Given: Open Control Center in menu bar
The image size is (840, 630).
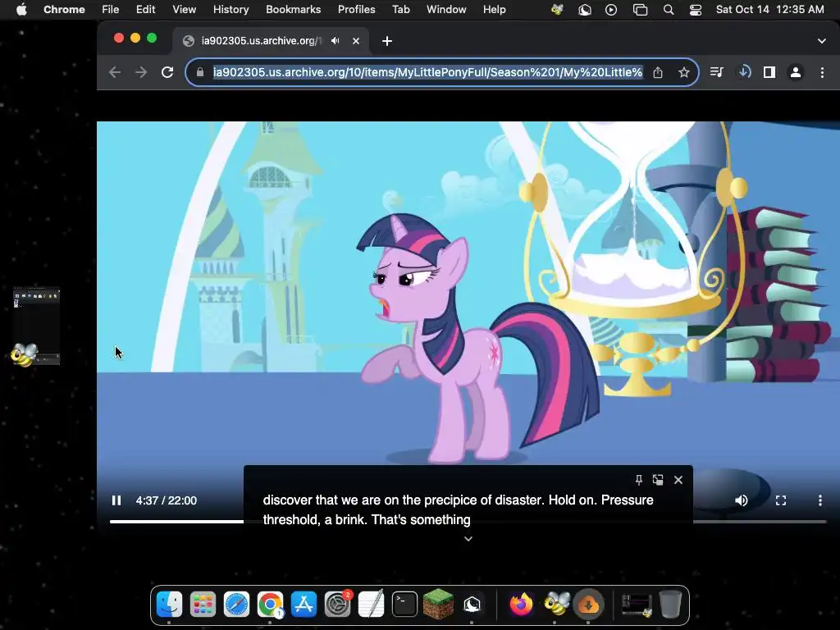Looking at the screenshot, I should click(x=696, y=10).
